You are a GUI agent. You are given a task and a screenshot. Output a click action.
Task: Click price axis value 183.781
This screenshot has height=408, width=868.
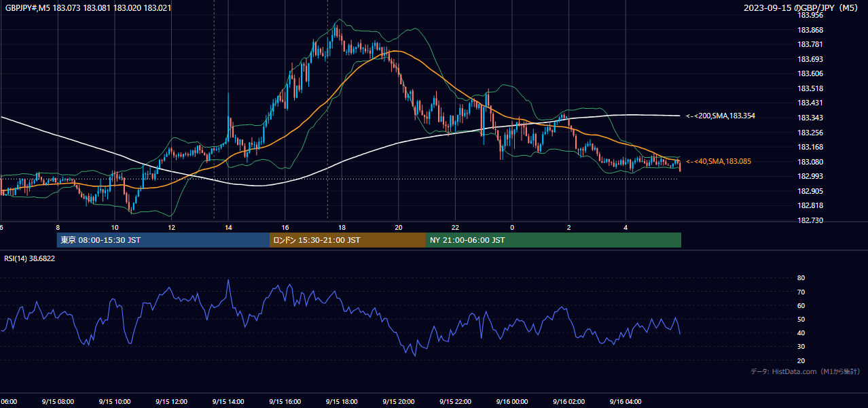[810, 45]
